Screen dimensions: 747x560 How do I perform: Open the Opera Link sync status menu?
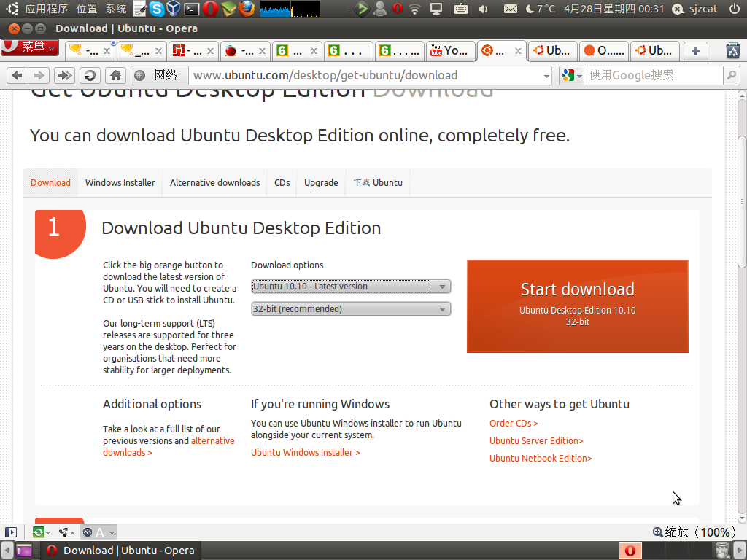(42, 532)
